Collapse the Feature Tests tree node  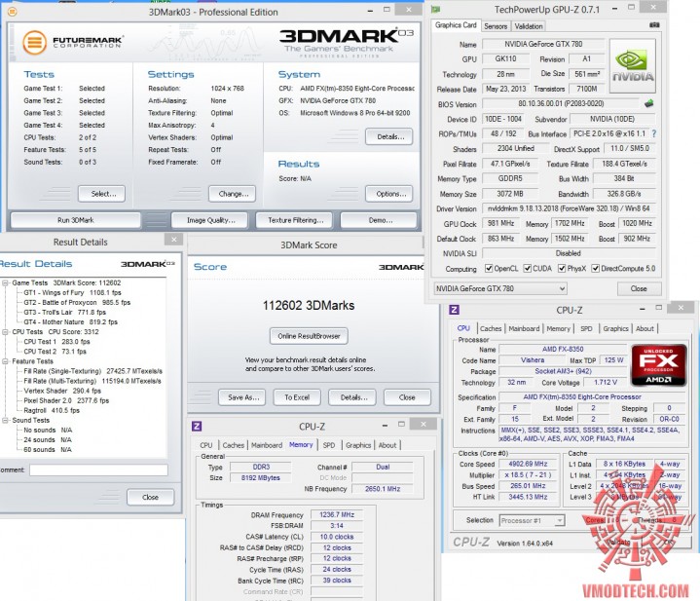pyautogui.click(x=6, y=361)
